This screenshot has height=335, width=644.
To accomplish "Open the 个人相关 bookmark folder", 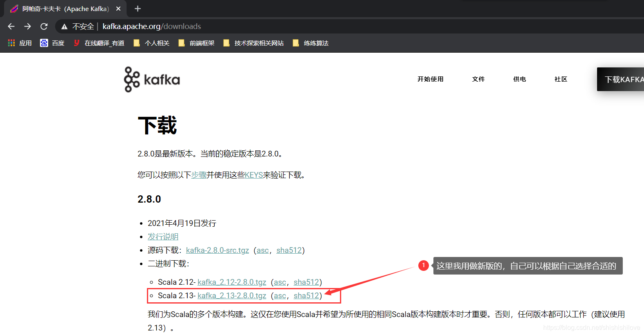I will pyautogui.click(x=151, y=43).
